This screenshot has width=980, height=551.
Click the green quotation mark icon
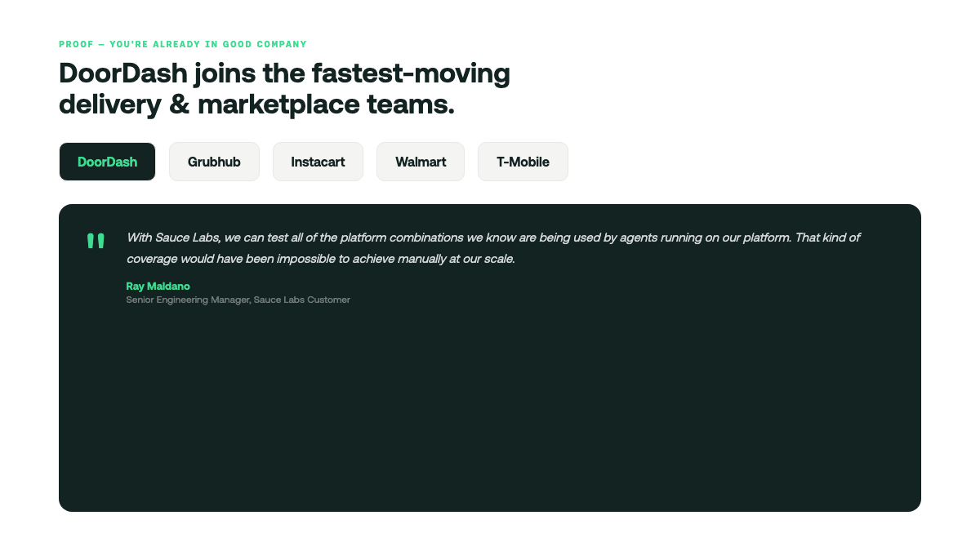(96, 242)
